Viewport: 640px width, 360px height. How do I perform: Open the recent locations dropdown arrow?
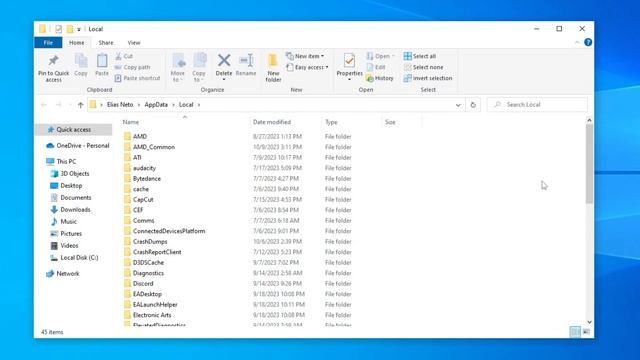70,105
